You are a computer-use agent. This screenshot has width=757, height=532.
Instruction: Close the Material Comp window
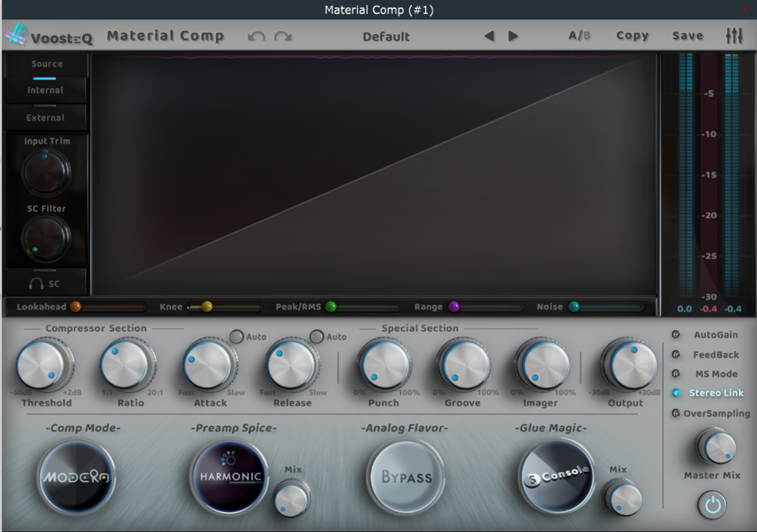pos(746,10)
